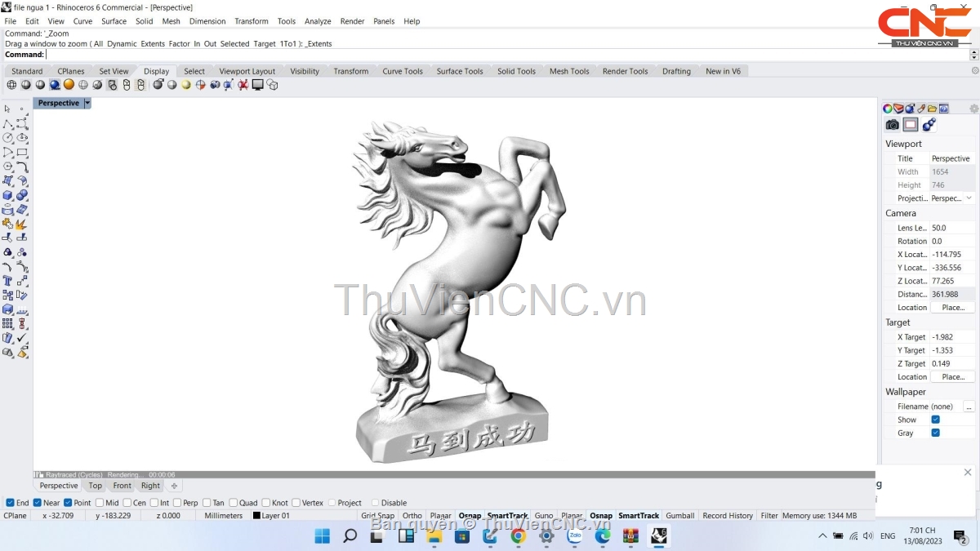This screenshot has height=551, width=980.
Task: Click the Rhino 6 taskbar icon
Action: tap(658, 536)
